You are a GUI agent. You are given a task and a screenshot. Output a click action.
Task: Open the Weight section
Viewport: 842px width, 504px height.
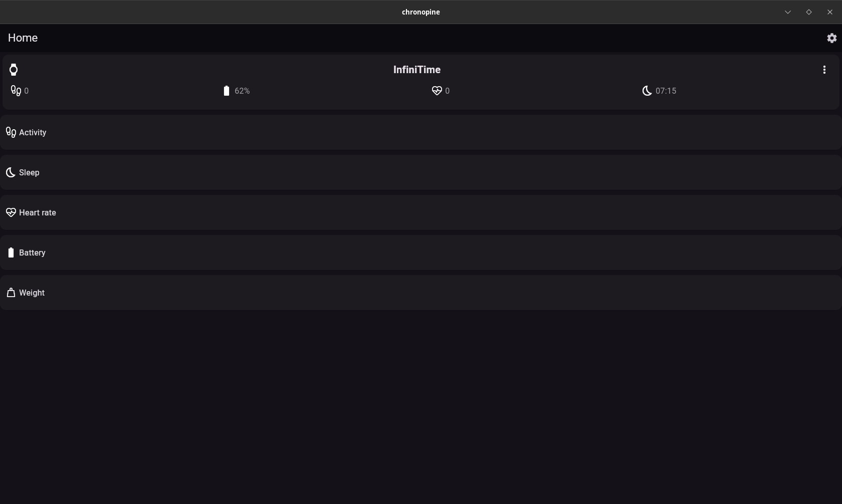point(421,293)
